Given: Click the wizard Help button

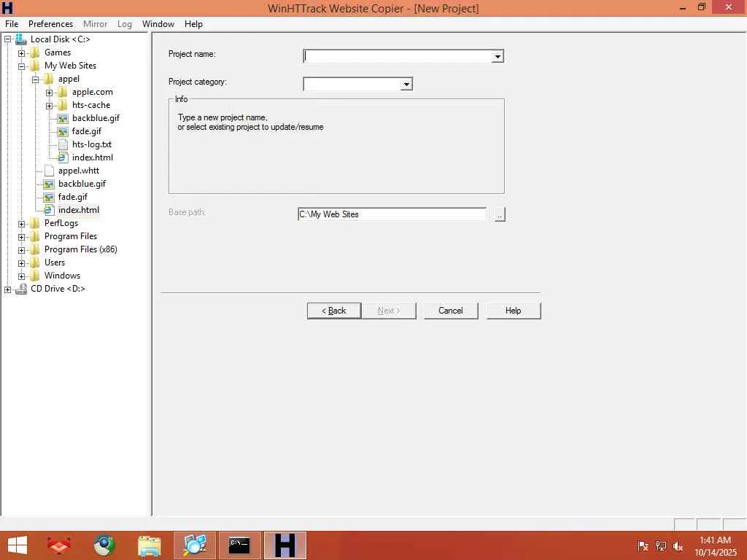Looking at the screenshot, I should (x=514, y=311).
